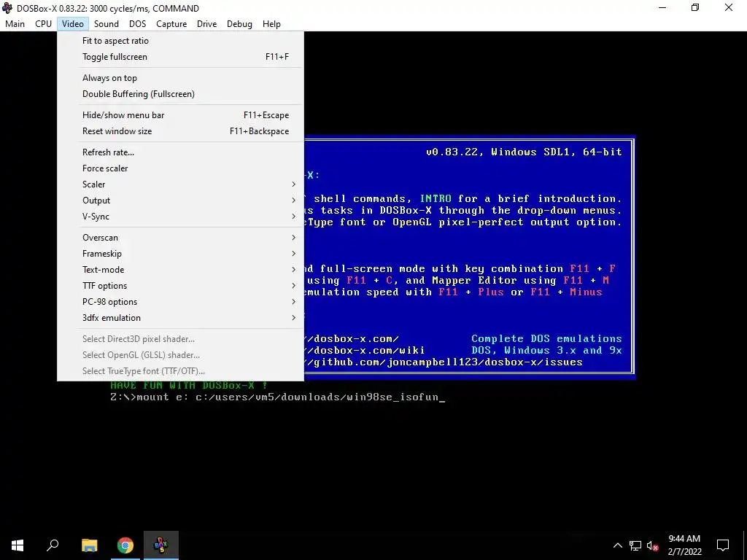Choose Toggle fullscreen entry
Image resolution: width=747 pixels, height=560 pixels.
pos(180,57)
